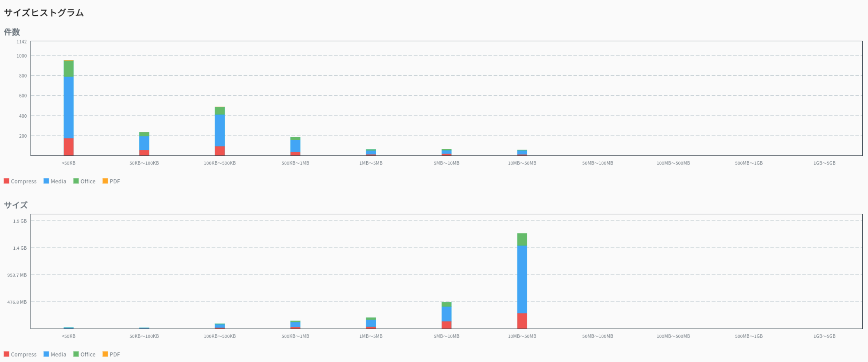Click red Compress swatch in 件数 legend

pos(6,181)
